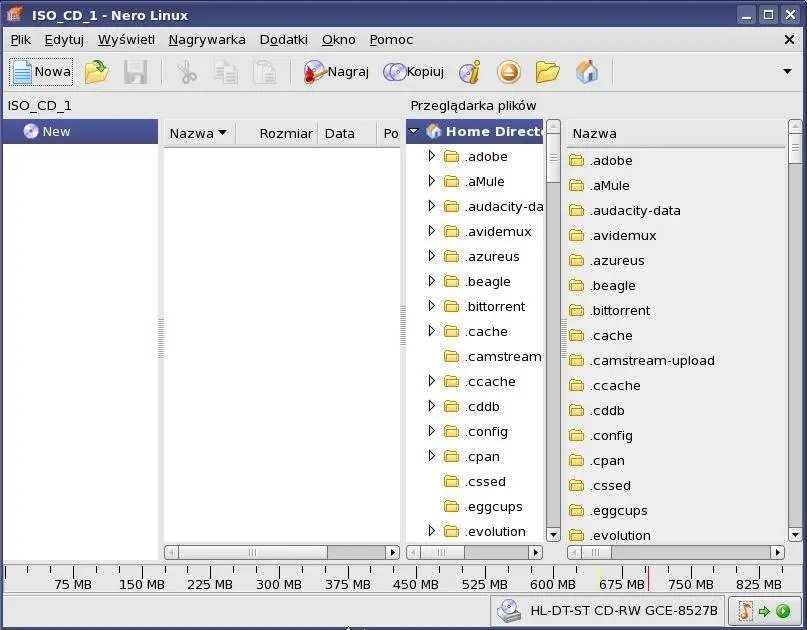Click the 675 MB mark on capacity ruler
The height and width of the screenshot is (630, 807).
tap(622, 585)
